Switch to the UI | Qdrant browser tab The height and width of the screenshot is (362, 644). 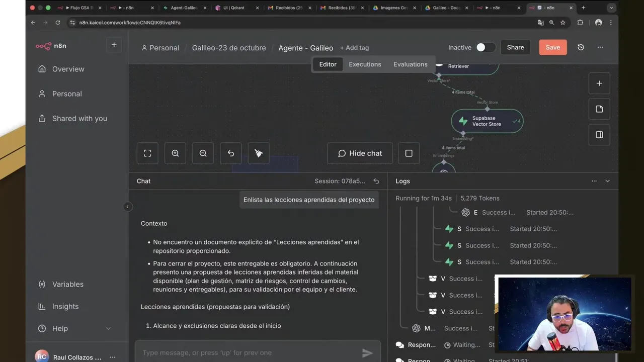236,8
